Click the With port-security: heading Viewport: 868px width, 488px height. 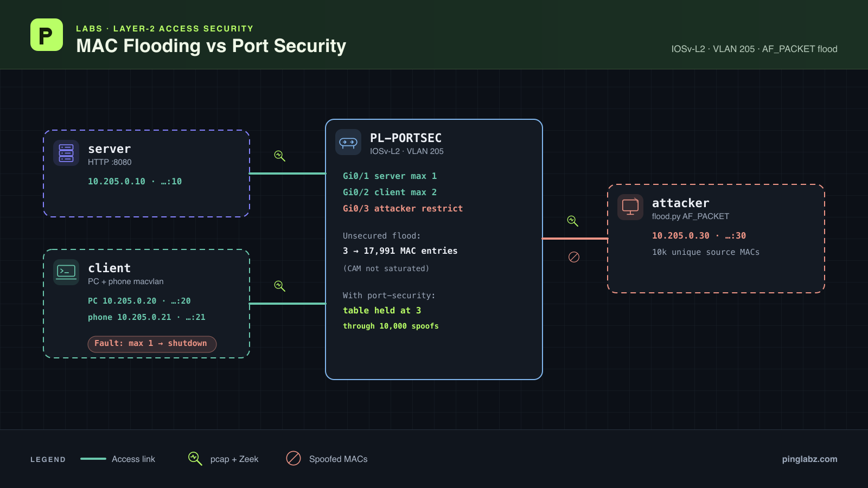[x=389, y=296]
